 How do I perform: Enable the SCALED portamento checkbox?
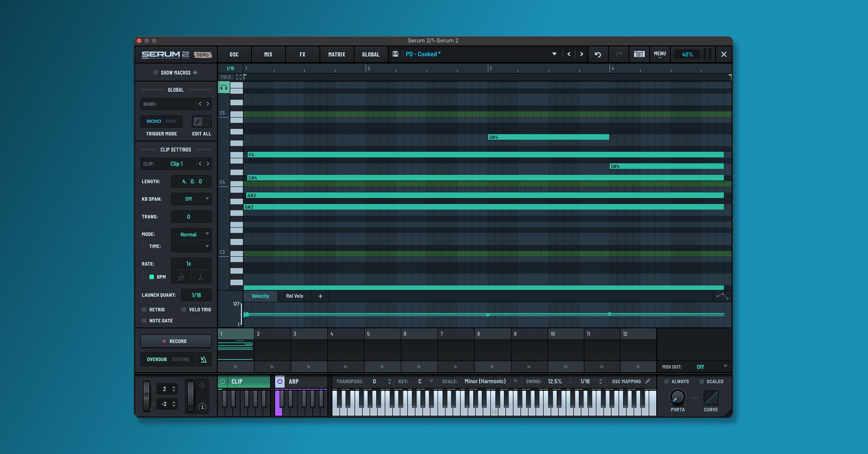click(x=701, y=381)
